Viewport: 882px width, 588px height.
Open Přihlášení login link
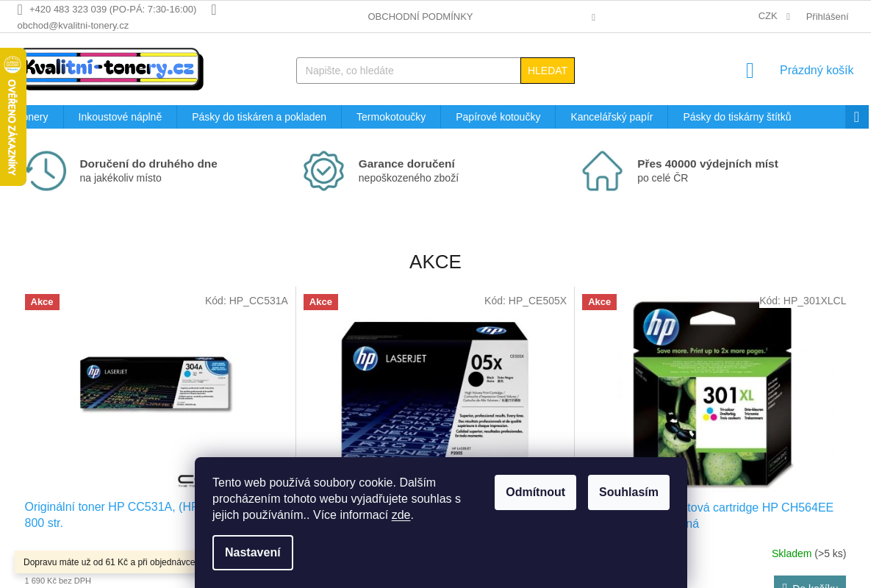tap(827, 16)
